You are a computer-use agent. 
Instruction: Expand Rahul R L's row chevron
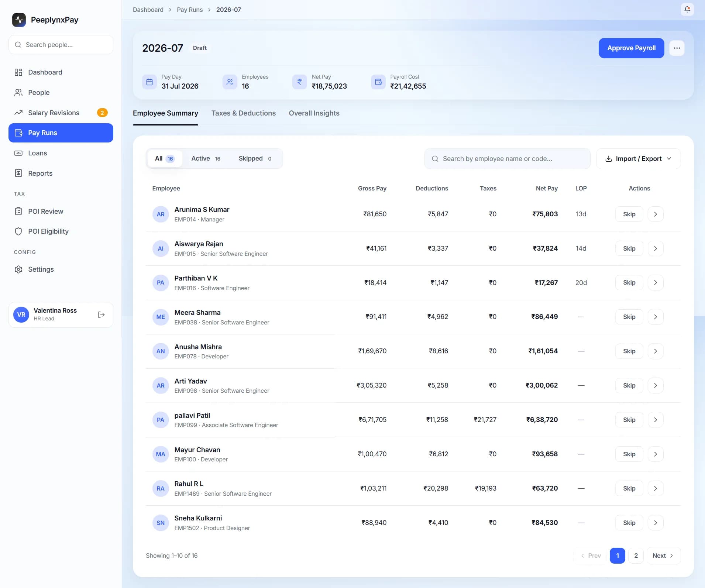656,489
